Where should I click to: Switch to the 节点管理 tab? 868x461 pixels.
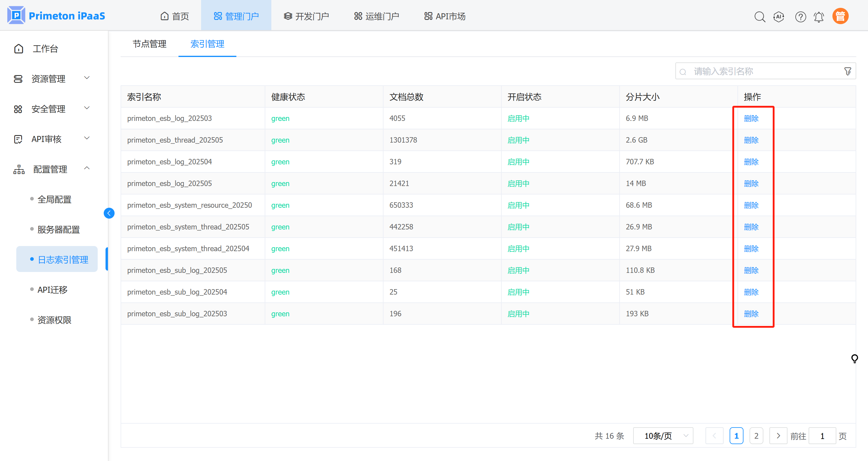(x=149, y=44)
